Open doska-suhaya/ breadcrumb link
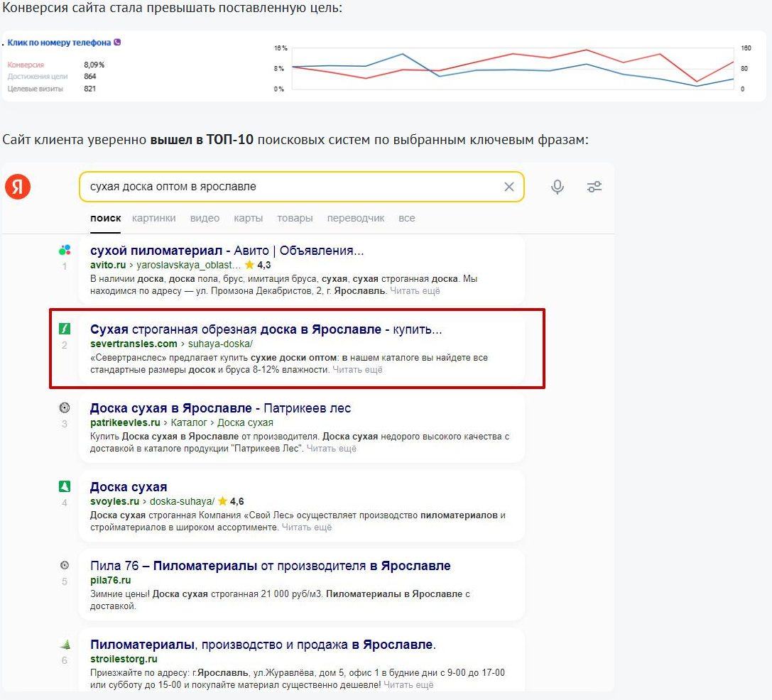This screenshot has width=772, height=700. click(x=182, y=501)
